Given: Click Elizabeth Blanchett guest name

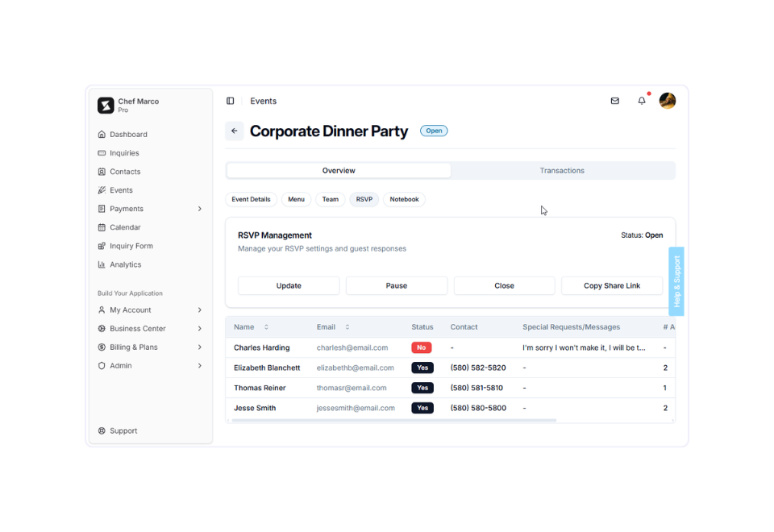Looking at the screenshot, I should click(x=267, y=368).
